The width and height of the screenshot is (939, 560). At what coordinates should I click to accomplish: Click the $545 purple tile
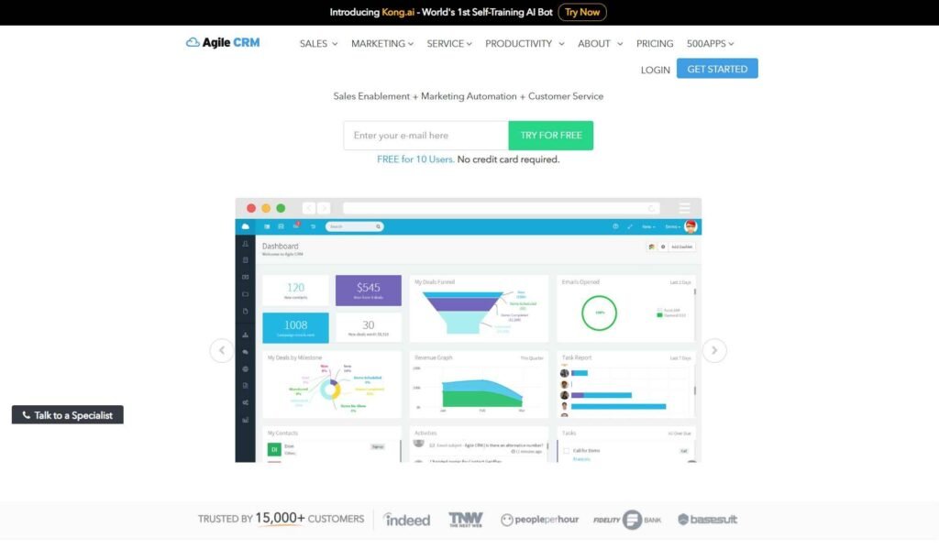[369, 291]
